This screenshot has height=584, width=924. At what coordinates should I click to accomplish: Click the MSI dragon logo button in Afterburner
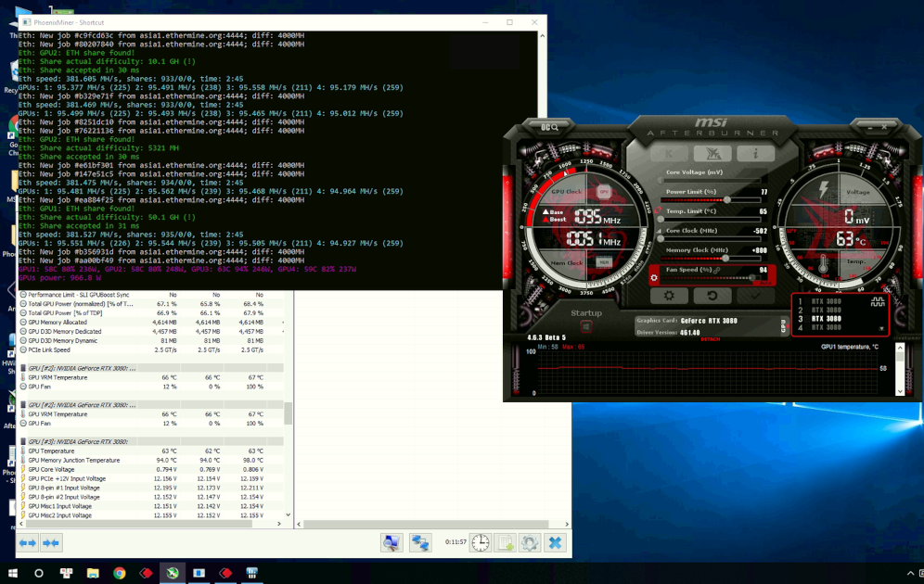click(712, 154)
